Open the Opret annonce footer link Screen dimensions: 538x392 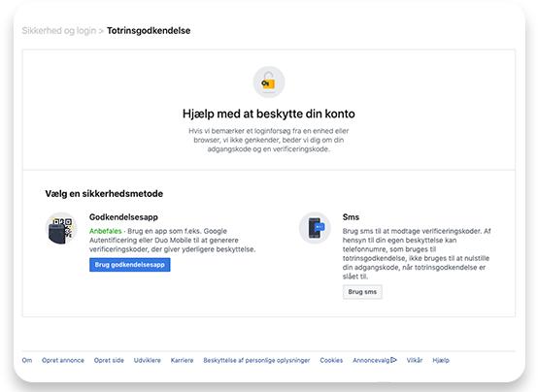(63, 360)
